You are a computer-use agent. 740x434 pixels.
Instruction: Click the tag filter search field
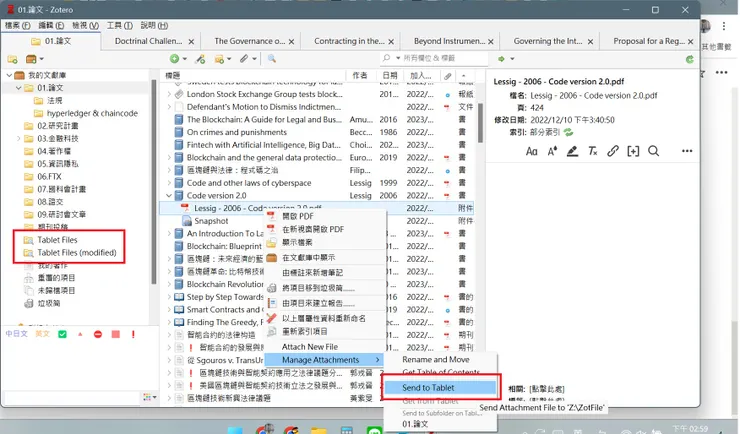click(x=72, y=397)
